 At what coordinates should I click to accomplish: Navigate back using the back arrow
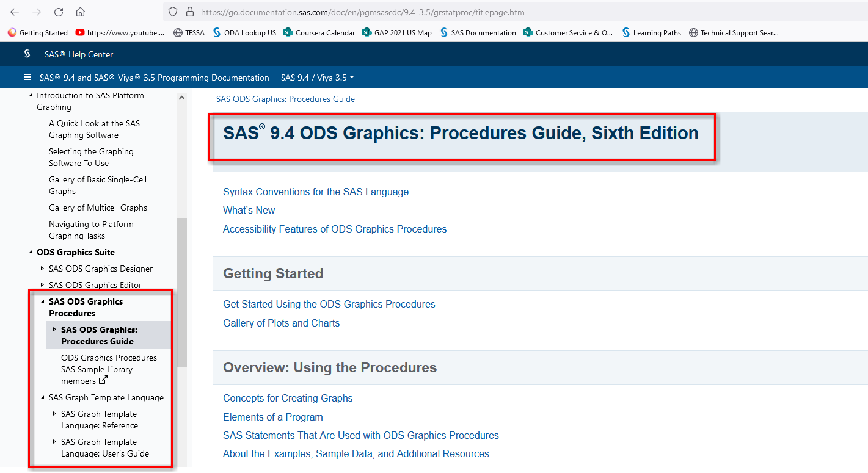point(15,12)
